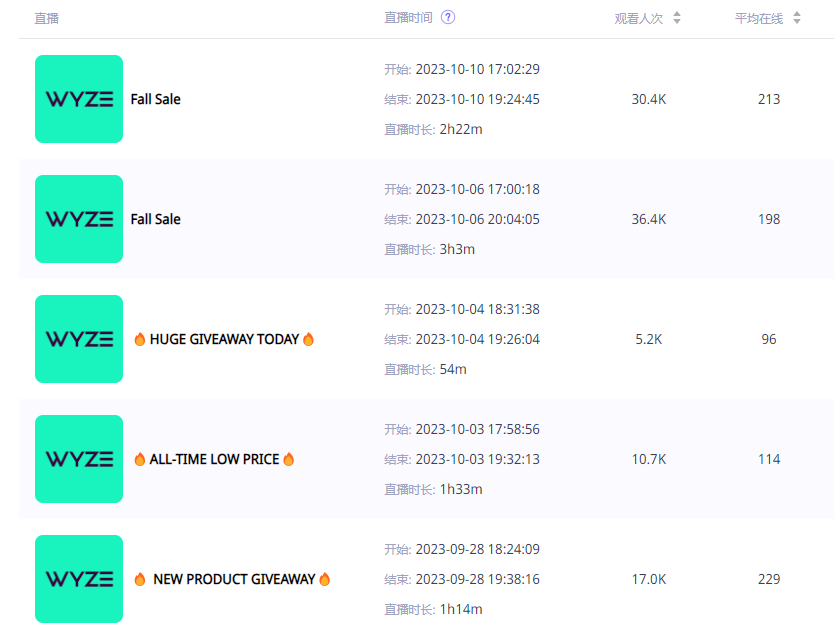Sort by 观看人次 using its sort arrows
Screen dimensions: 834x633
click(677, 18)
